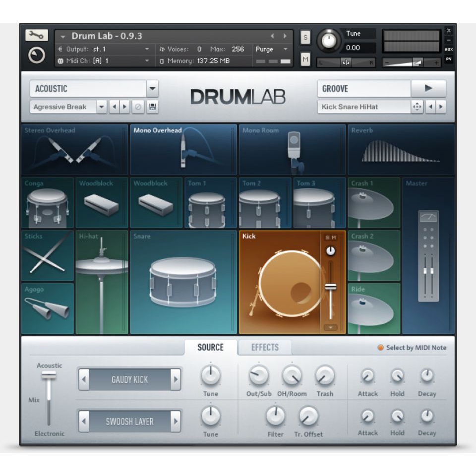Open the ACOUSTIC kit category dropdown
This screenshot has height=476, width=476.
(152, 89)
